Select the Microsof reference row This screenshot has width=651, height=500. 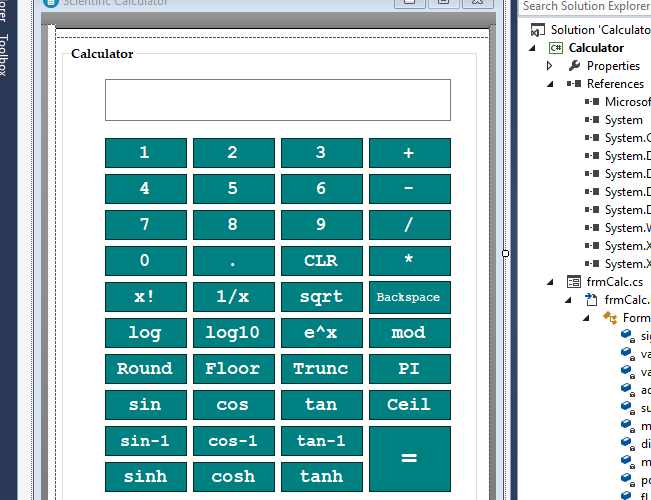pyautogui.click(x=617, y=102)
